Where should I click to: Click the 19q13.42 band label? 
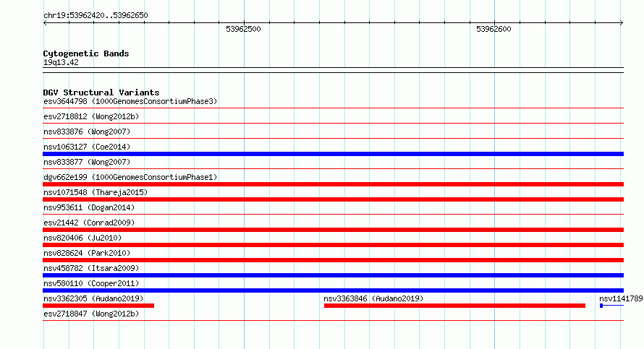[61, 62]
